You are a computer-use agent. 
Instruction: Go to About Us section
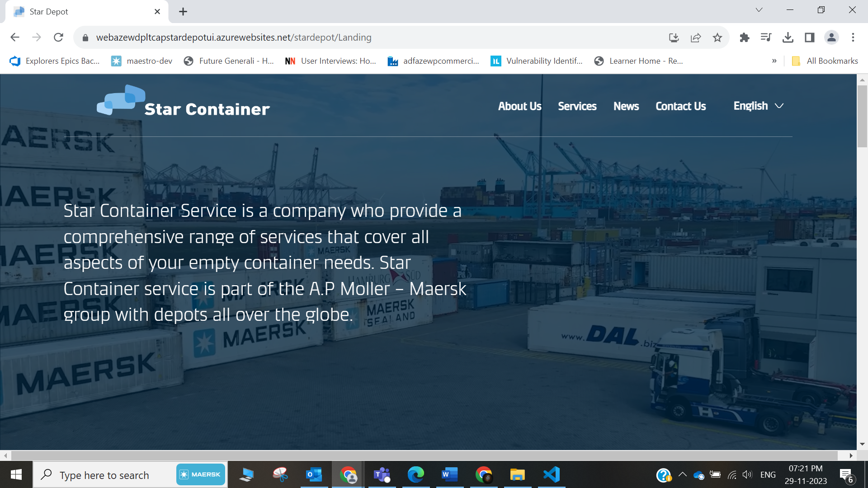click(x=519, y=106)
